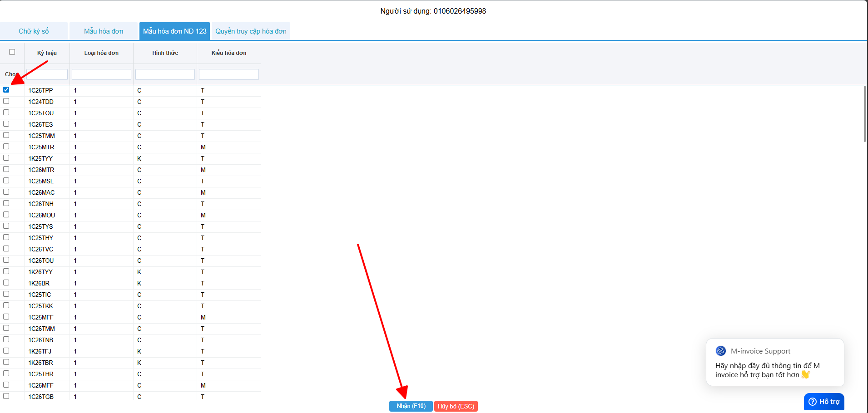Open the Hỗ trợ help chat button
This screenshot has height=413, width=868.
(824, 402)
